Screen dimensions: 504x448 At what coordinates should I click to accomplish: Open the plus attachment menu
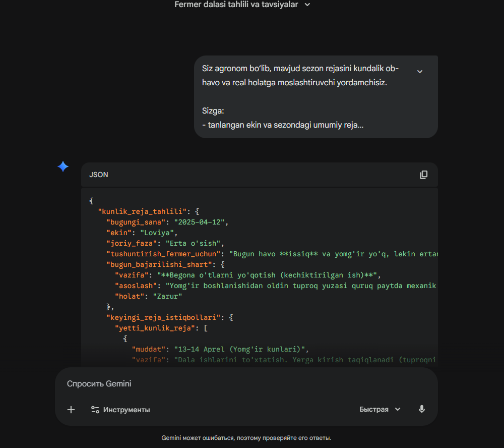[x=71, y=410]
